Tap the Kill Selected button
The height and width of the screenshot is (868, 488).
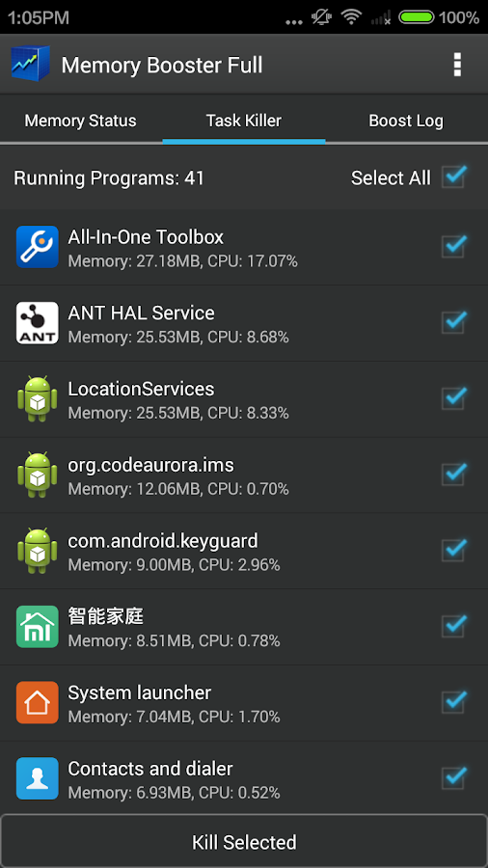click(244, 842)
